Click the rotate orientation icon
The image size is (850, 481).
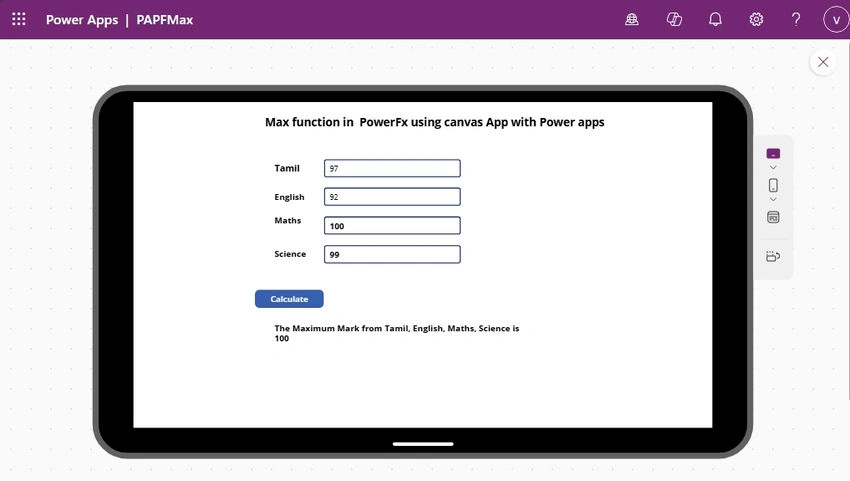tap(773, 256)
